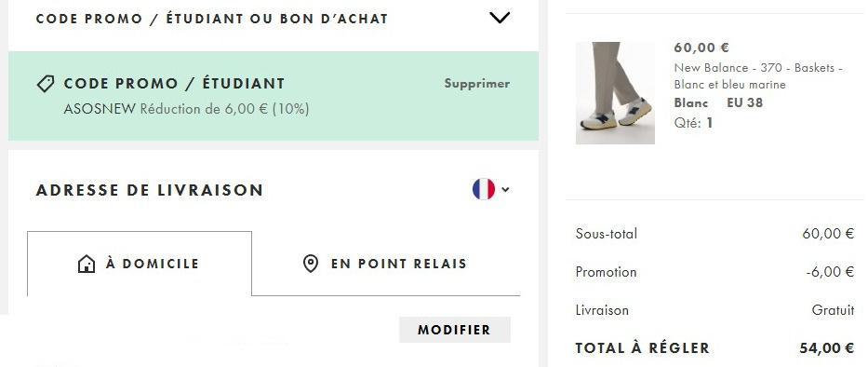The height and width of the screenshot is (367, 868).
Task: Click the Promotion -6,00 € line
Action: click(714, 272)
